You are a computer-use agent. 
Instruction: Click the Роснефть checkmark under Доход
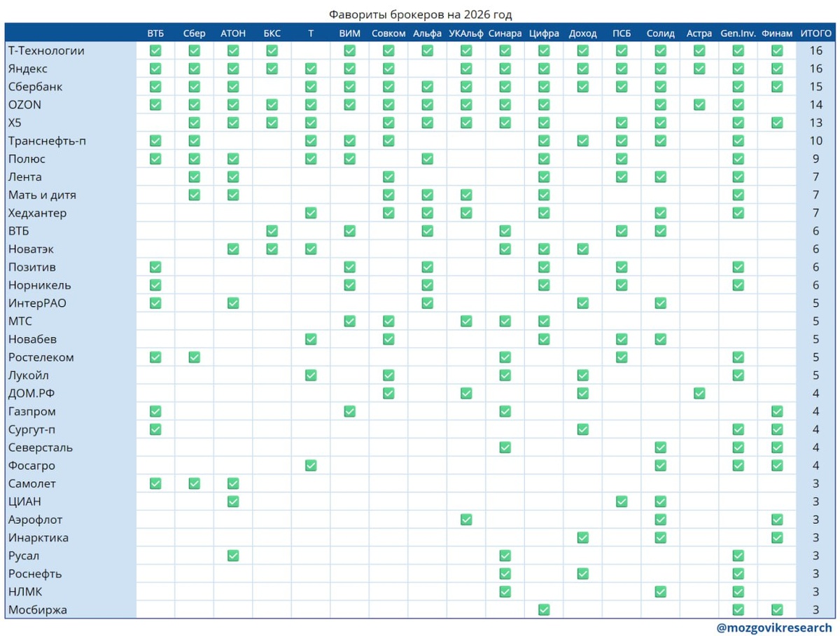tap(583, 574)
